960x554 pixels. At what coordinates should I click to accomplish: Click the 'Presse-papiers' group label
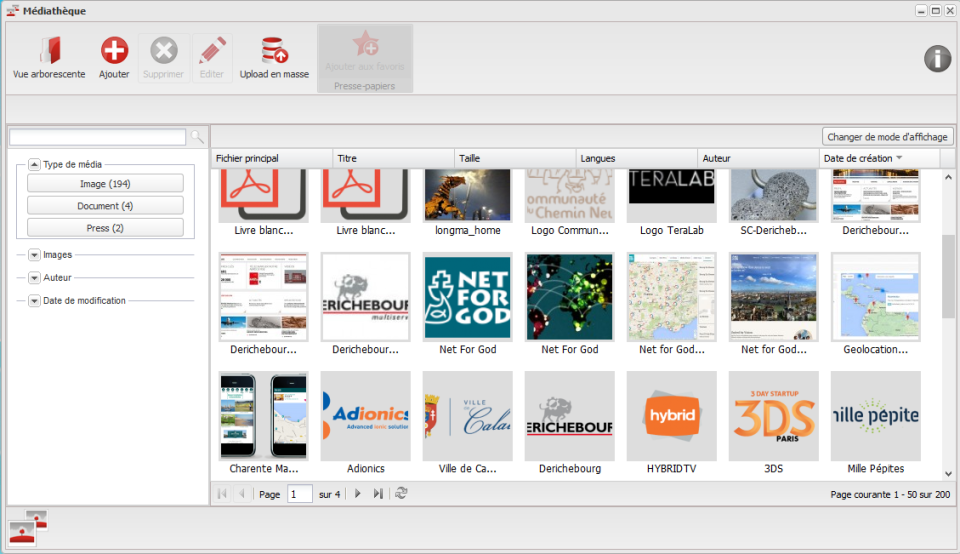pyautogui.click(x=364, y=86)
